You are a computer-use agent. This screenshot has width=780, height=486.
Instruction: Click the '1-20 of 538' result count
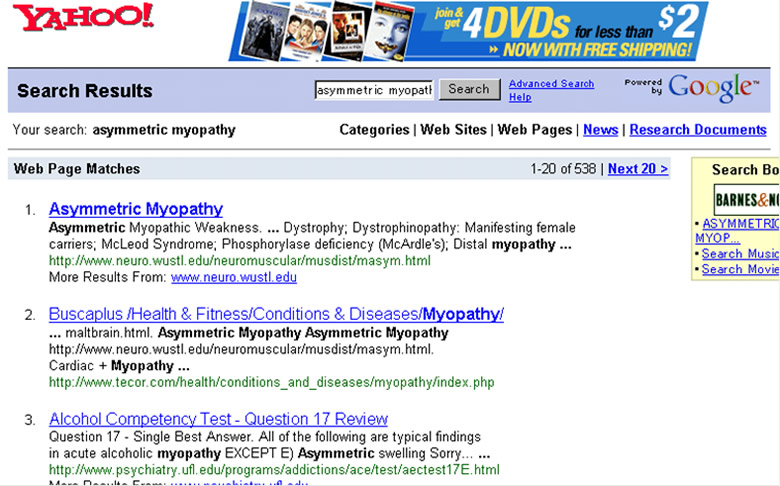click(563, 169)
